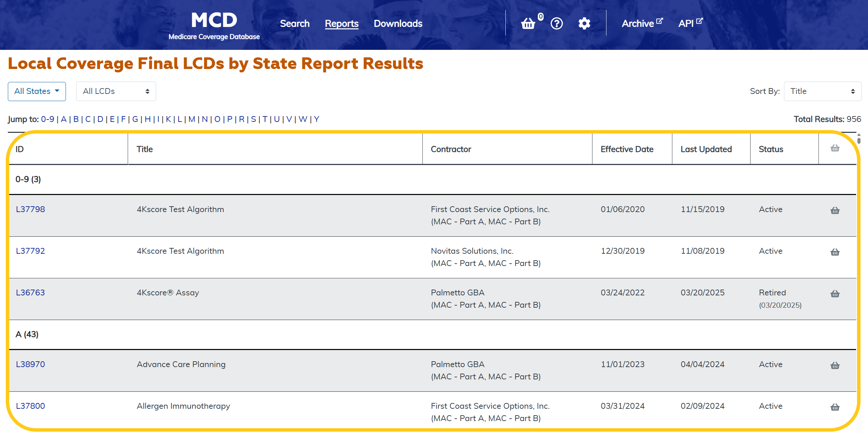This screenshot has width=868, height=433.
Task: Open the settings gear icon
Action: pos(584,23)
